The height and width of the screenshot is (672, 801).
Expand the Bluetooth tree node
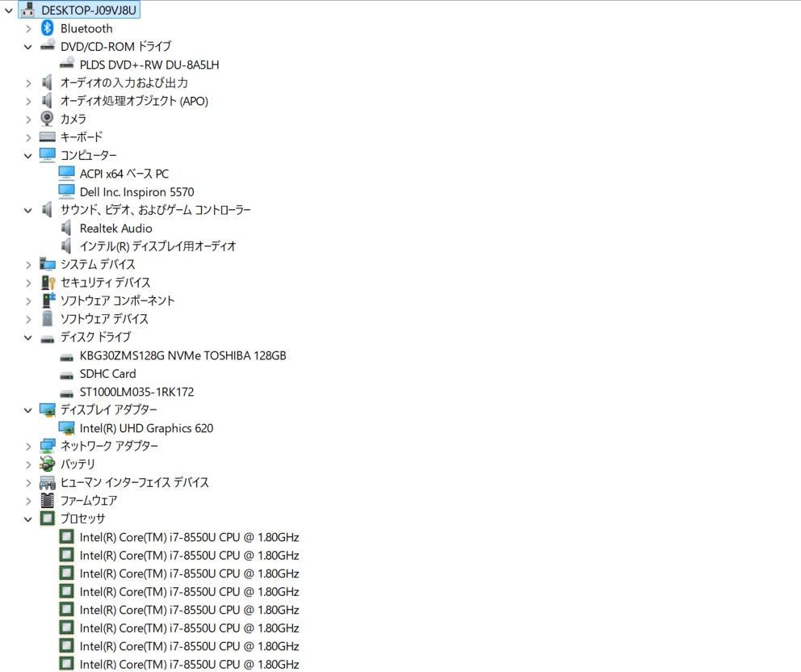point(28,28)
